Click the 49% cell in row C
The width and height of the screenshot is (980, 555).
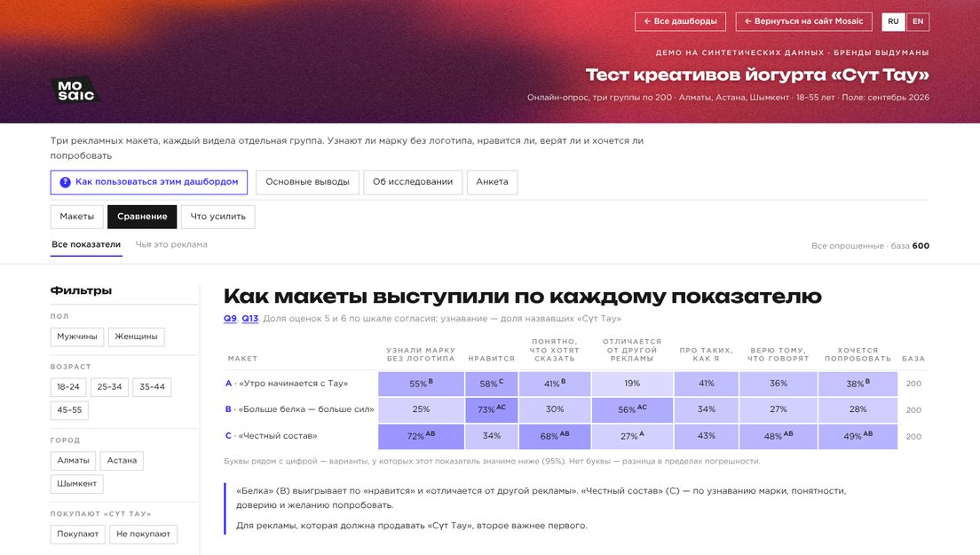pos(857,436)
